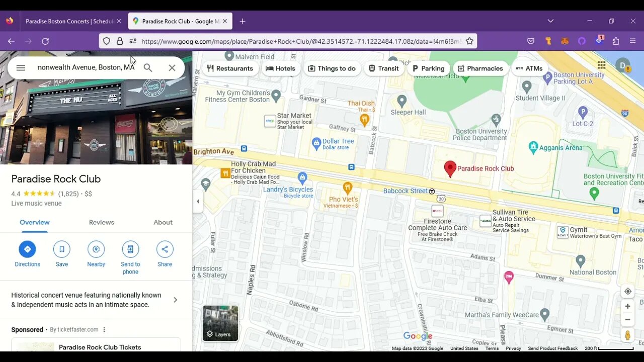
Task: Select the Street View pegman
Action: click(x=627, y=335)
